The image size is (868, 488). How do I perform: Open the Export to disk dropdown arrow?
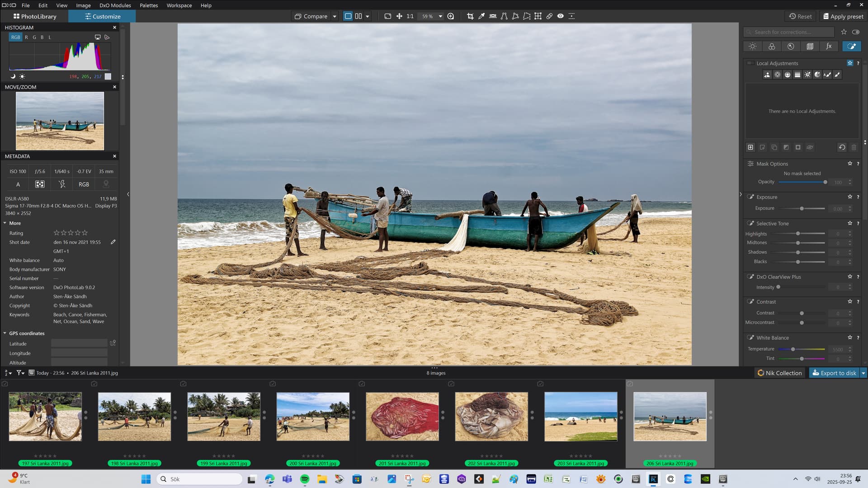point(863,373)
